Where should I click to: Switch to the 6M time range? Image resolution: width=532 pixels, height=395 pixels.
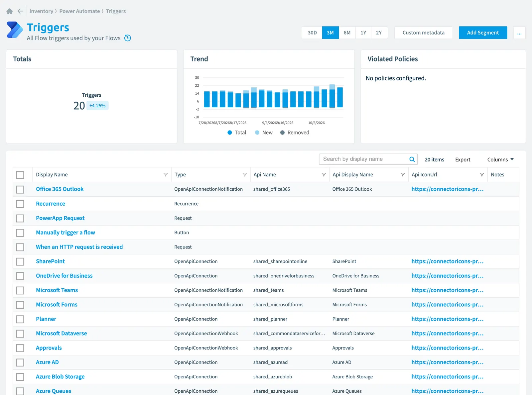pyautogui.click(x=347, y=33)
